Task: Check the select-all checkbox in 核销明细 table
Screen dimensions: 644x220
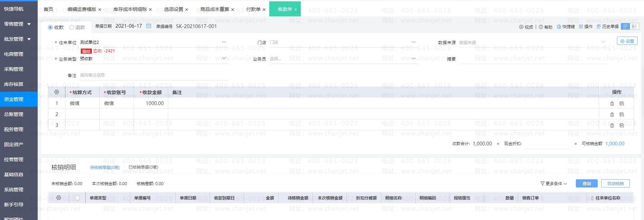Action: click(77, 198)
